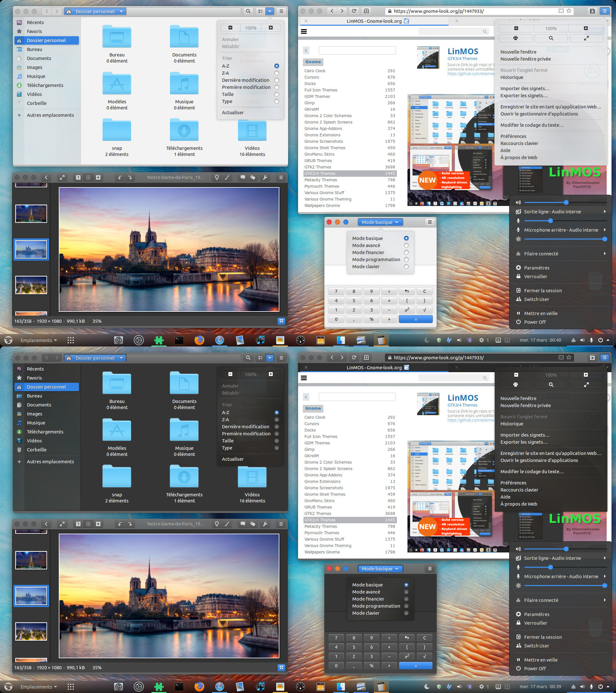Click Actualiser in light-theme file manager popover
This screenshot has width=616, height=693.
tap(233, 113)
